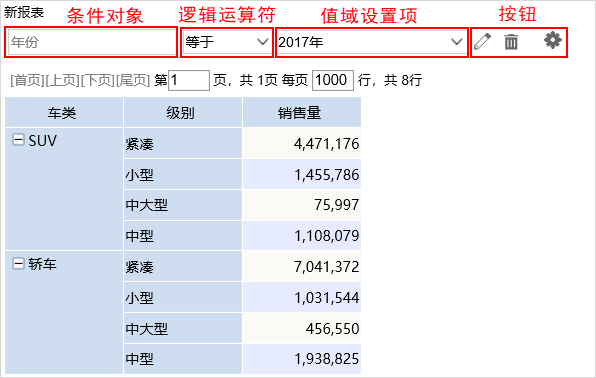Click the trash delete icon
Viewport: 596px width, 378px height.
[x=511, y=41]
